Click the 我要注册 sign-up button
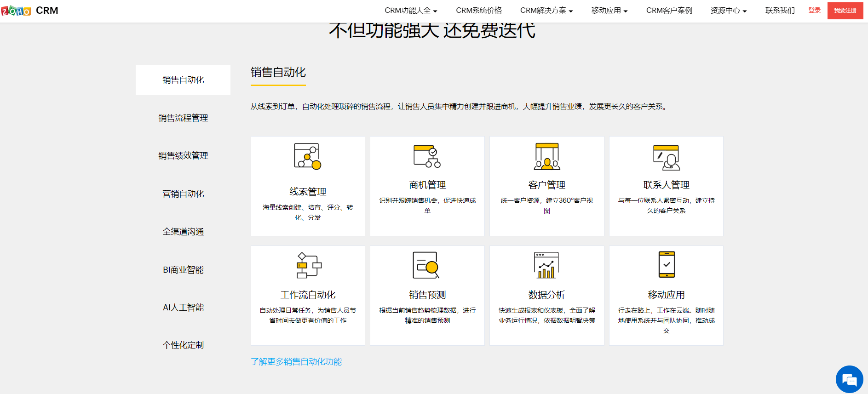The image size is (868, 394). pos(845,11)
